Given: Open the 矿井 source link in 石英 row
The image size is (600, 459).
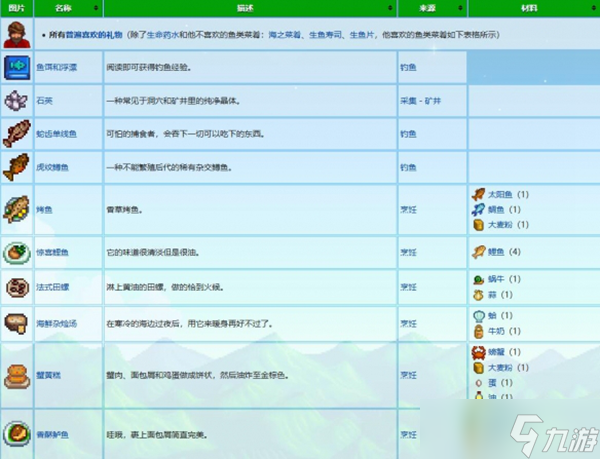Looking at the screenshot, I should coord(433,101).
